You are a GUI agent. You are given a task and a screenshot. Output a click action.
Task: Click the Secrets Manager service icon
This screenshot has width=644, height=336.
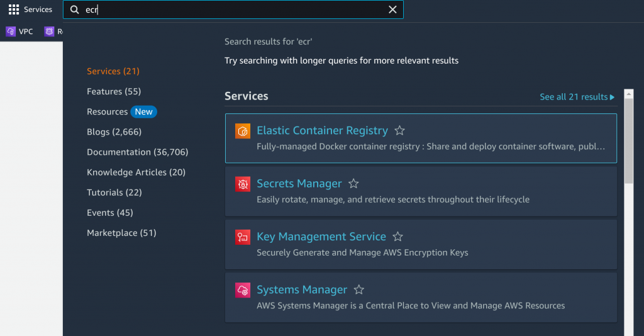coord(243,184)
